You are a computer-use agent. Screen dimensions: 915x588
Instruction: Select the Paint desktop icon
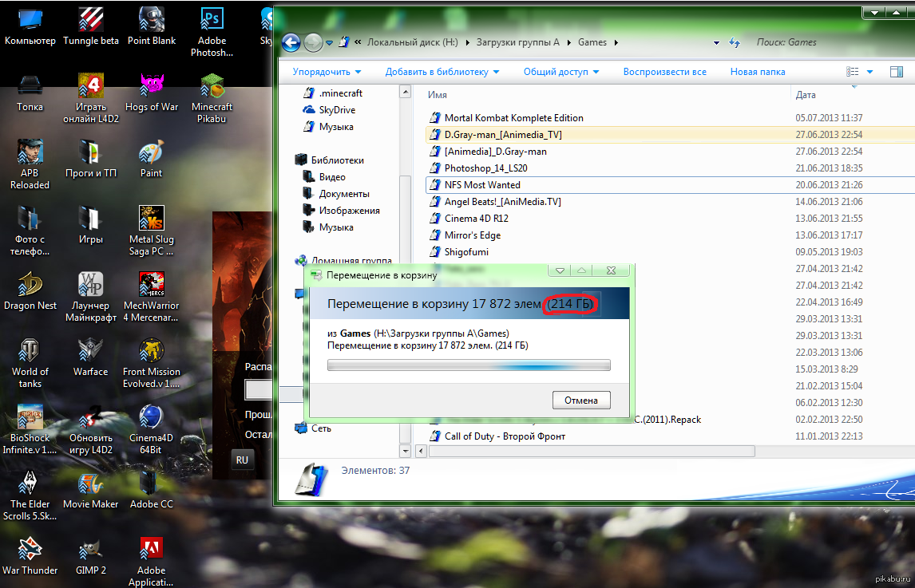point(151,152)
